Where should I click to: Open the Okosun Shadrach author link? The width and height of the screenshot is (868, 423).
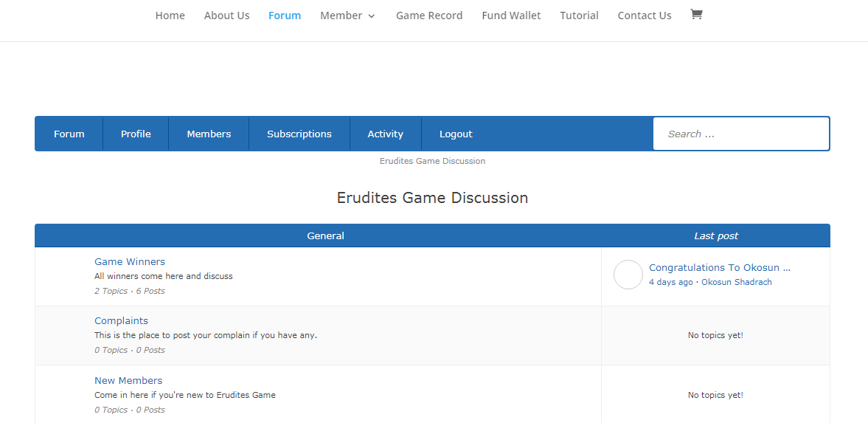(736, 282)
